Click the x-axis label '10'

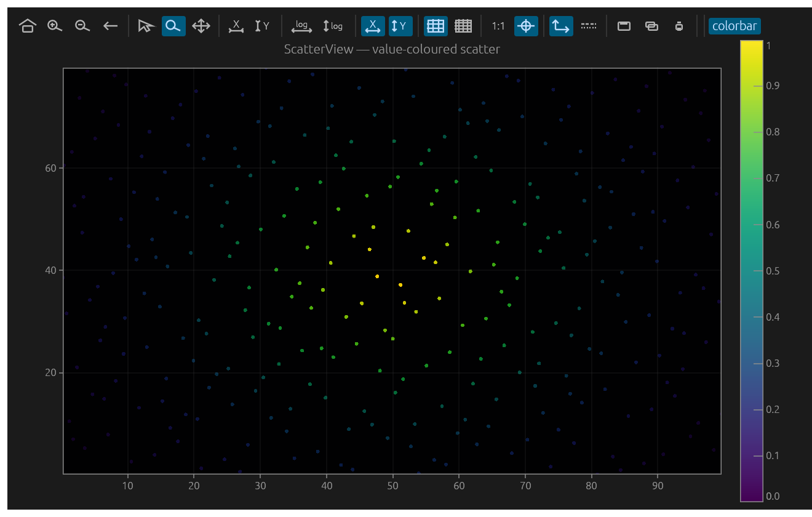[128, 485]
